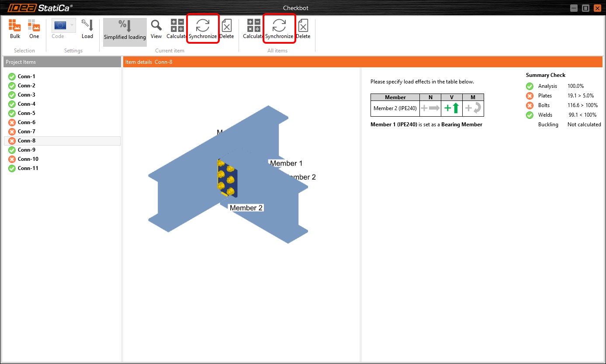Click the Analysis 100.0% value
Viewport: 606px width, 364px height.
click(575, 86)
